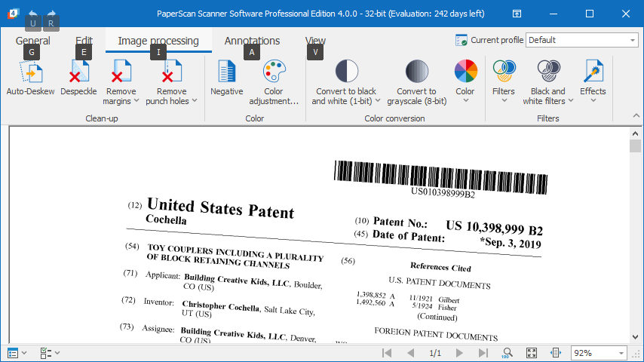The image size is (644, 362).
Task: Fit the page to the window
Action: point(532,353)
